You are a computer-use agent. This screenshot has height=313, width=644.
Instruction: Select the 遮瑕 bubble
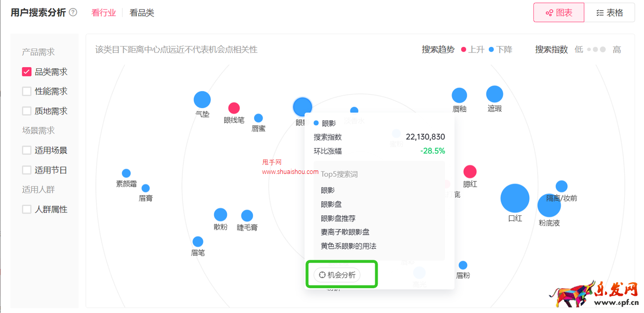[x=494, y=95]
